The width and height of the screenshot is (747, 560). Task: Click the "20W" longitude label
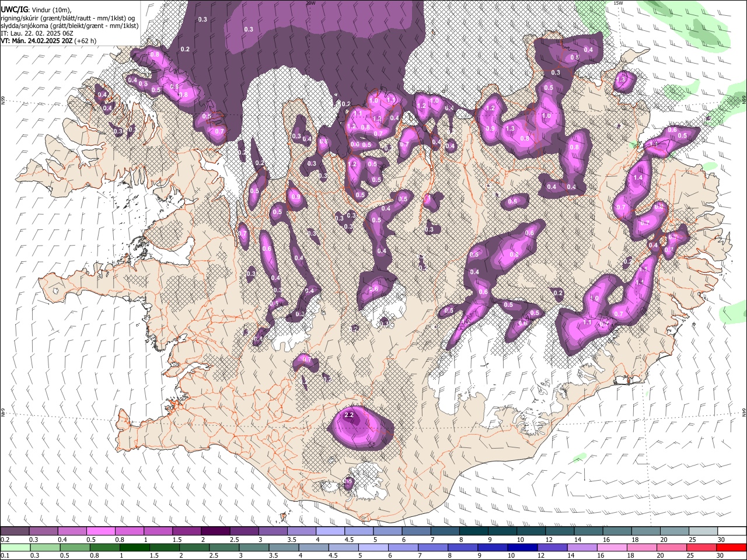coord(310,3)
